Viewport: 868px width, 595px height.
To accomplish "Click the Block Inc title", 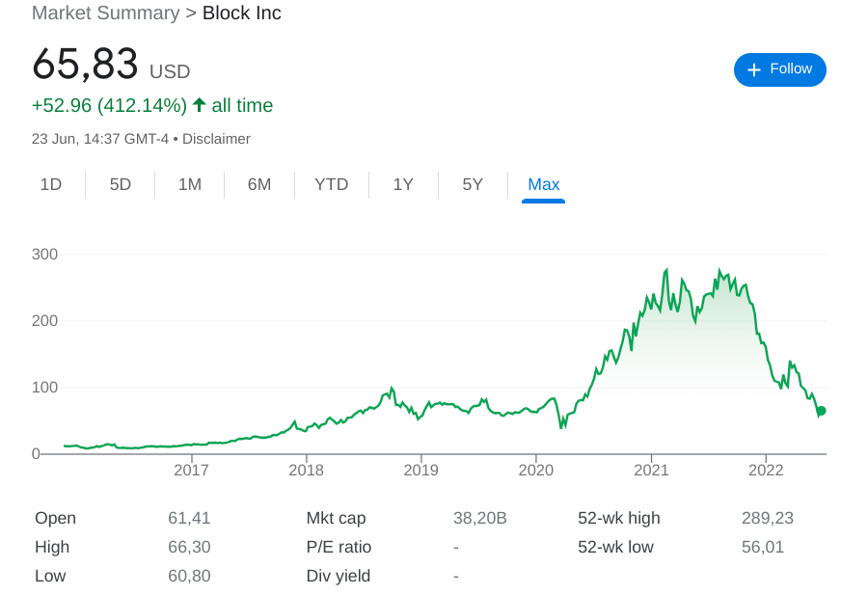I will 242,14.
